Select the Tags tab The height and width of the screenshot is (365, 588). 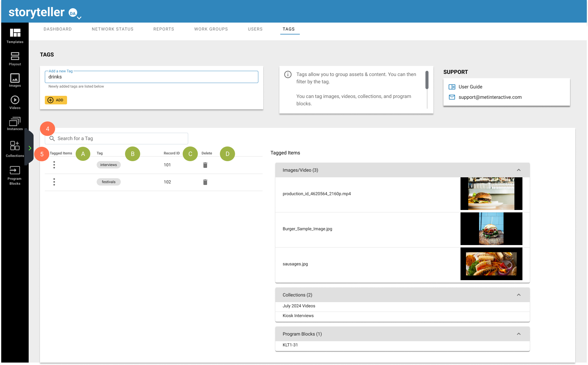pos(289,29)
